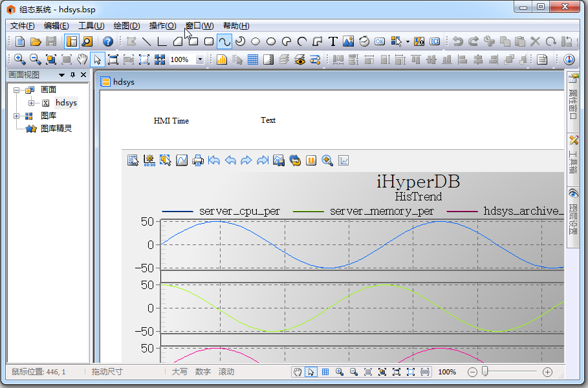588x388 pixels.
Task: Insert a clock timer component
Action: pos(364,41)
